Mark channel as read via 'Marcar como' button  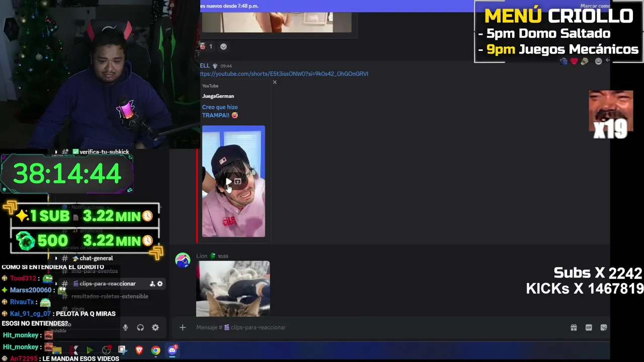595,6
